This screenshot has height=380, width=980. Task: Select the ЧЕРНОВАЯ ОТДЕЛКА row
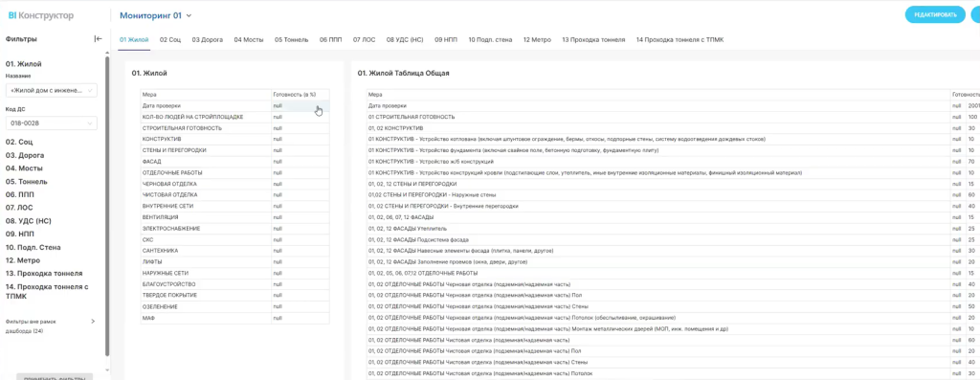(x=234, y=185)
